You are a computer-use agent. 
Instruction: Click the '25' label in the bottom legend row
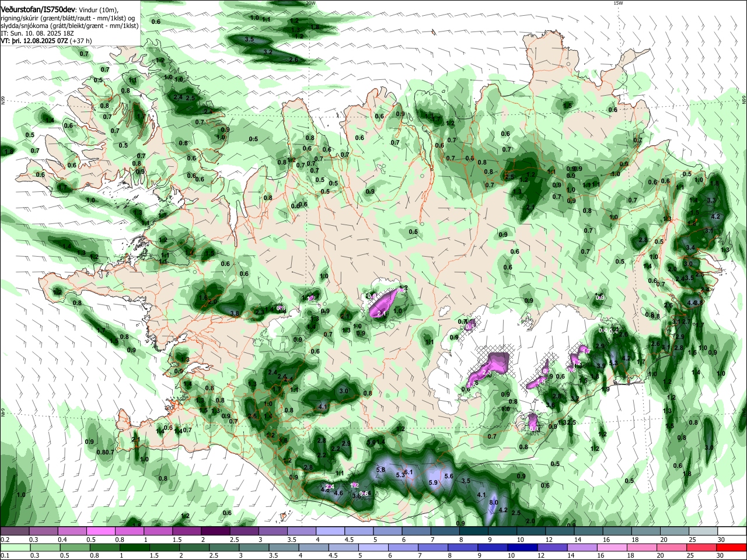pos(690,556)
